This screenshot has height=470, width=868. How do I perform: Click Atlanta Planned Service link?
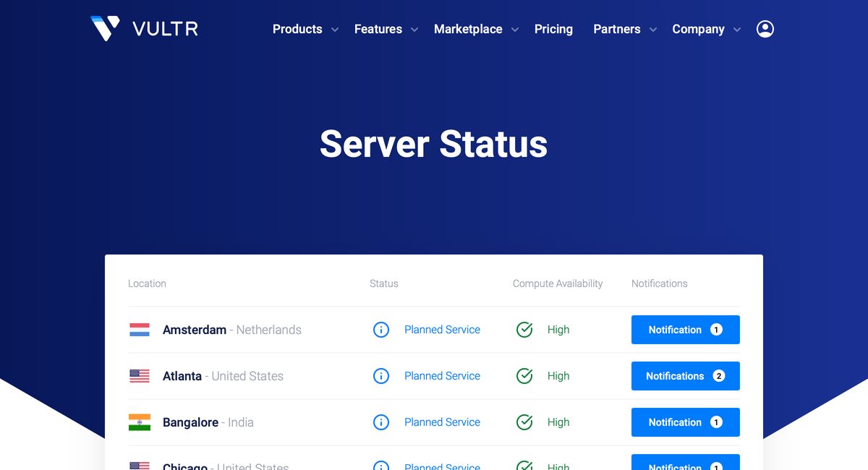[442, 376]
